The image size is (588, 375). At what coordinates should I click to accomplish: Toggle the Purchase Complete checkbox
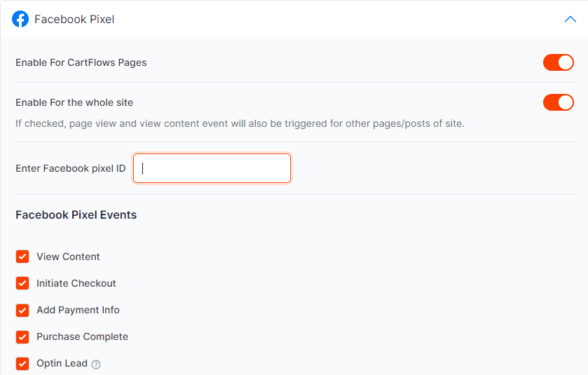click(22, 336)
